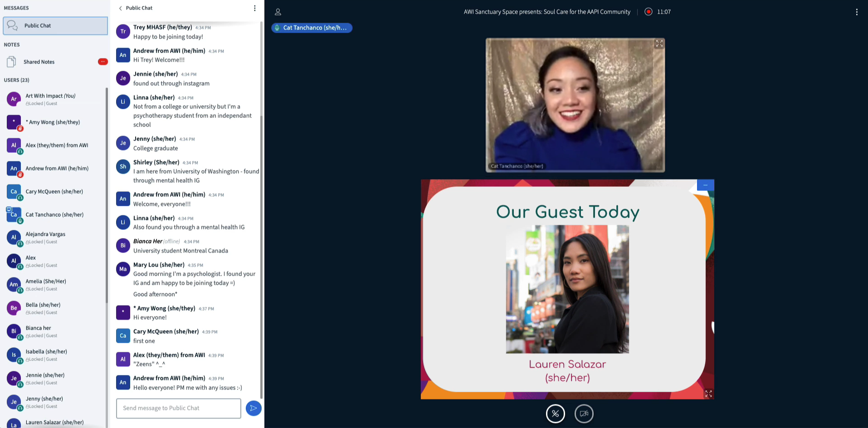Toggle the users list with person icon

click(x=278, y=12)
